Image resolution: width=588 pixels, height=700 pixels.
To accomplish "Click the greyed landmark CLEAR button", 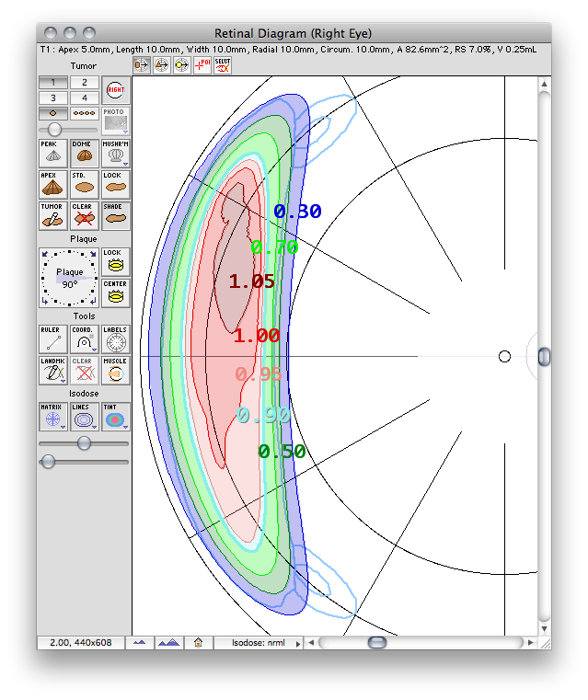I will (x=85, y=370).
